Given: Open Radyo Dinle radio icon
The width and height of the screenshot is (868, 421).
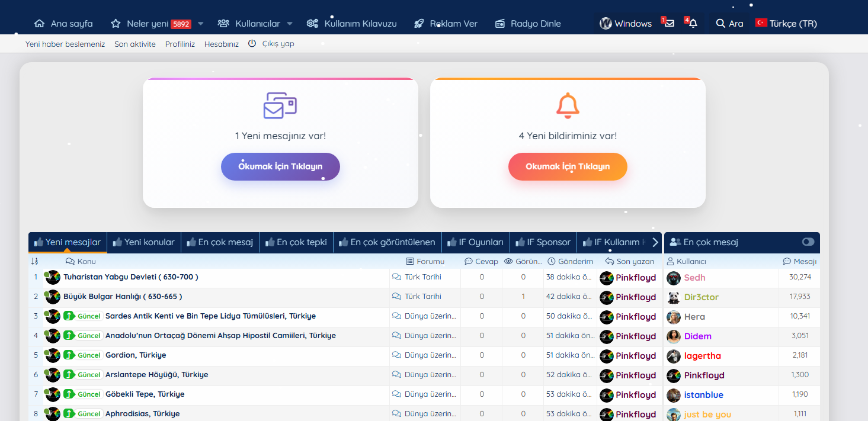Looking at the screenshot, I should pyautogui.click(x=500, y=24).
